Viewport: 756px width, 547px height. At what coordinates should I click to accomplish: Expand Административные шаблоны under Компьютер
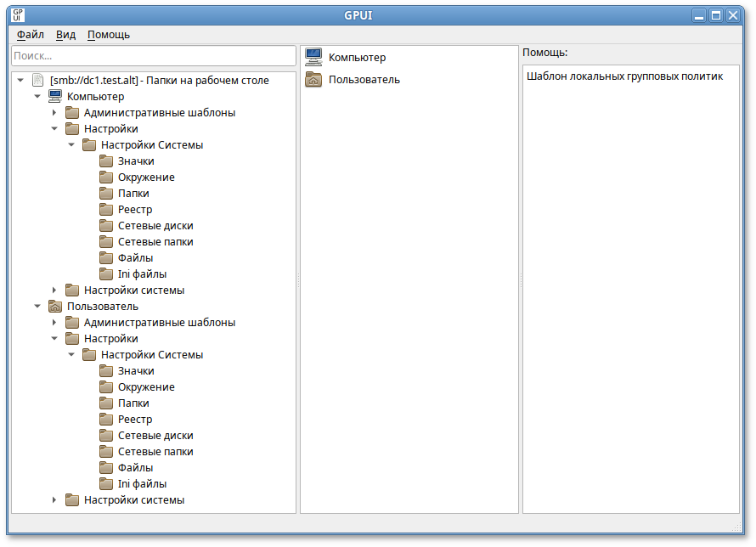tap(54, 113)
